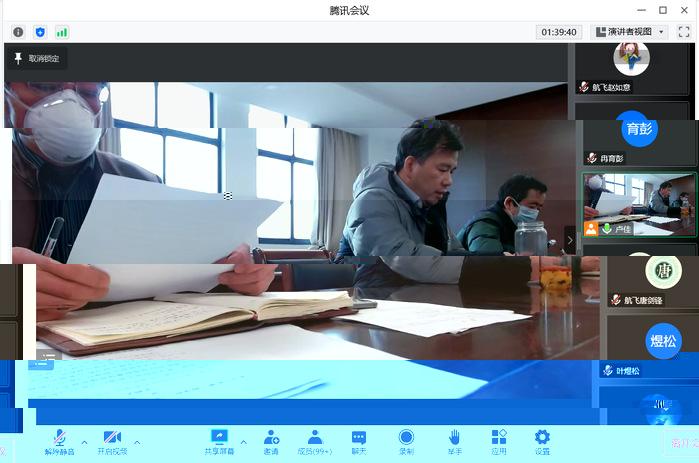This screenshot has width=699, height=463.
Task: View the green network signal status
Action: 62,32
